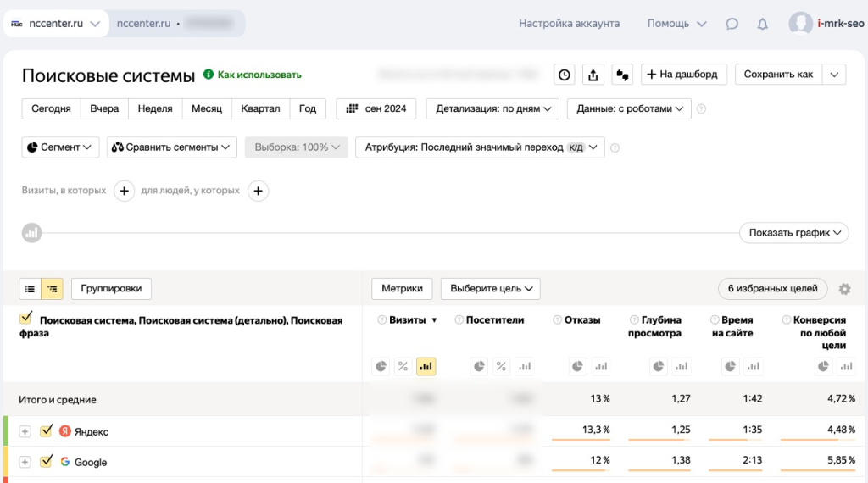Switch to flat list view icon
Image resolution: width=868 pixels, height=483 pixels.
click(31, 289)
